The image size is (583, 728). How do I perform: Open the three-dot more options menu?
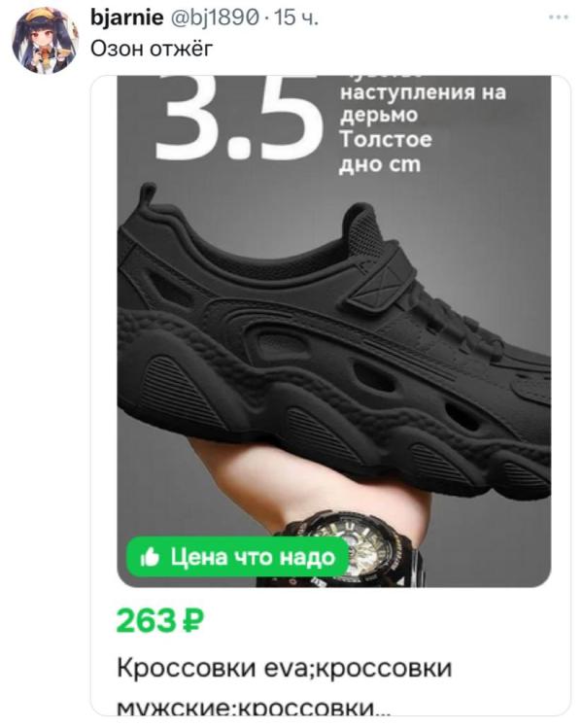pyautogui.click(x=559, y=17)
